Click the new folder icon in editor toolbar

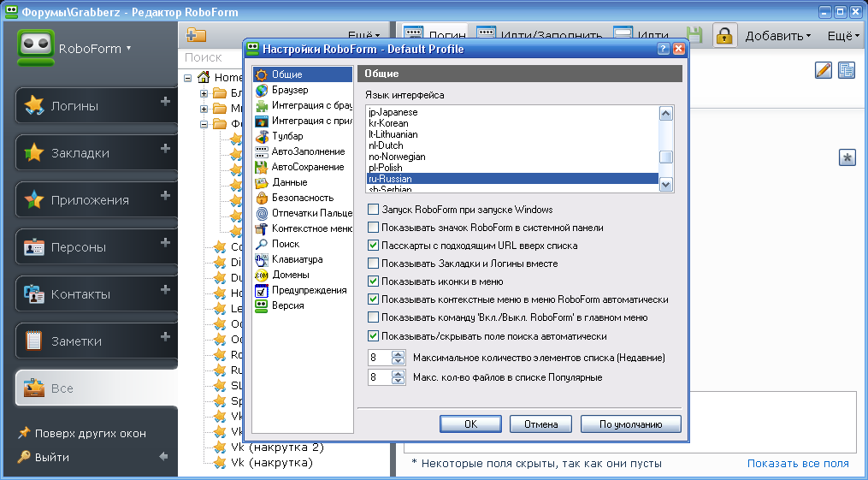[196, 35]
